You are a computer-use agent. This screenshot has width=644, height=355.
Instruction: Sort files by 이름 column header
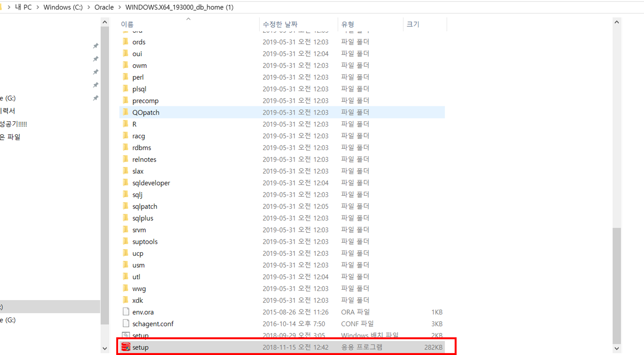[x=127, y=24]
